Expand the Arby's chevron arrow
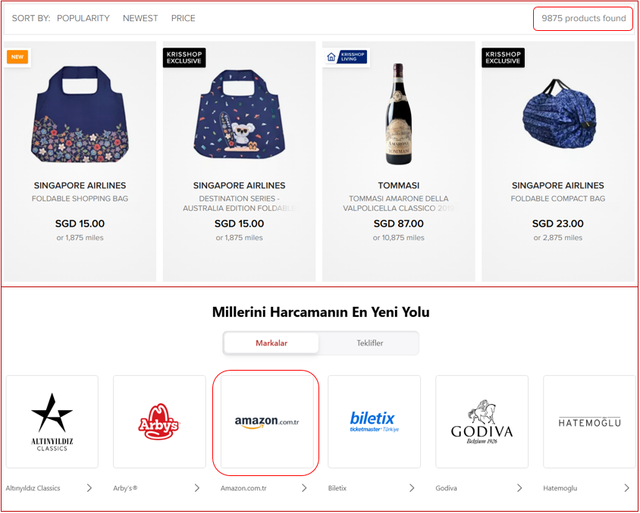 pos(197,488)
